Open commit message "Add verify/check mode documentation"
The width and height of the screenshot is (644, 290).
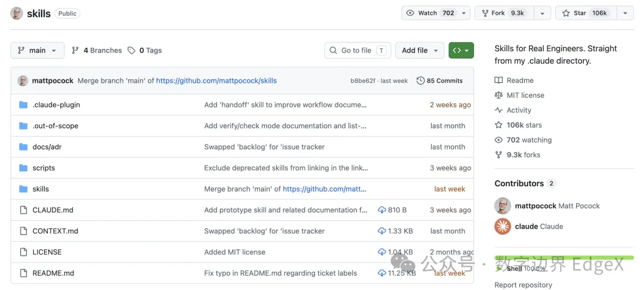[285, 126]
